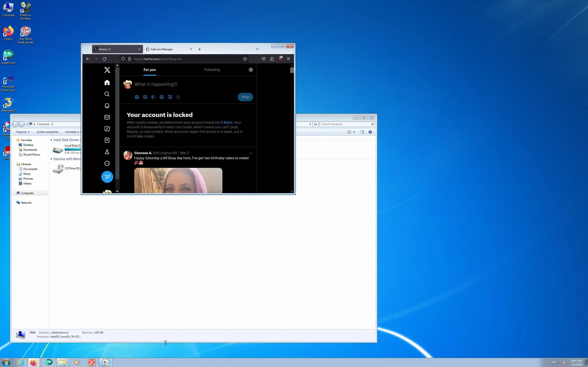The height and width of the screenshot is (367, 588).
Task: Open X direct messages envelope icon
Action: [x=107, y=117]
